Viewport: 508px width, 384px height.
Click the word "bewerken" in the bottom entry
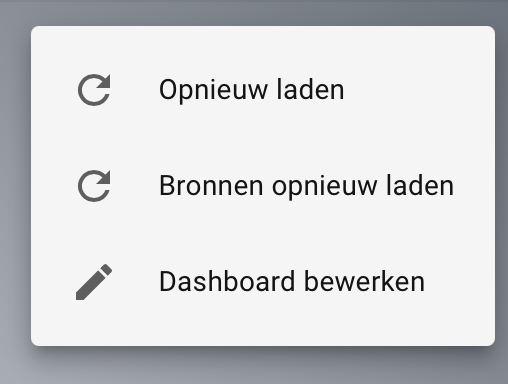pyautogui.click(x=365, y=282)
